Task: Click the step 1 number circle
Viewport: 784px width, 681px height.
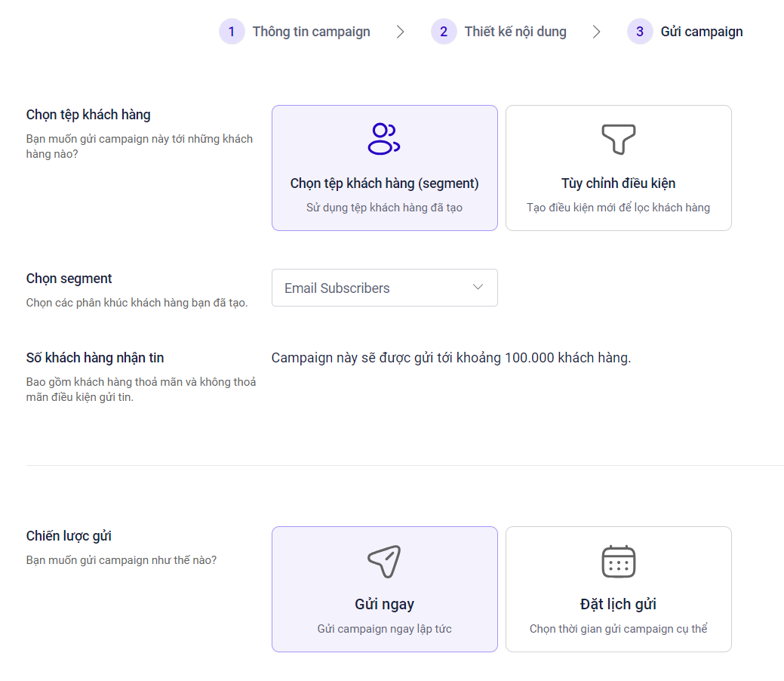Action: pos(232,32)
